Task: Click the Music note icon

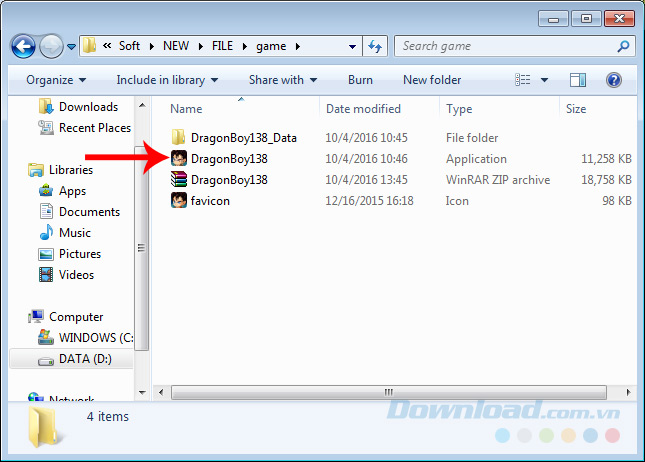Action: pyautogui.click(x=46, y=232)
